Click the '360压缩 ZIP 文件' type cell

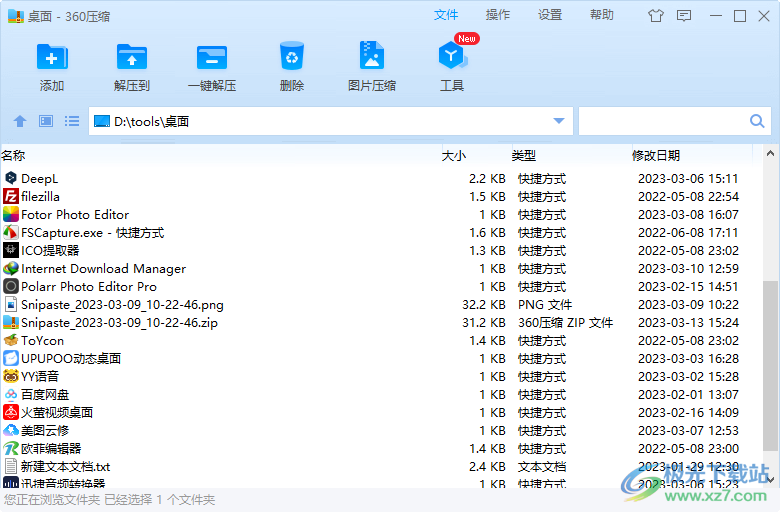[566, 322]
